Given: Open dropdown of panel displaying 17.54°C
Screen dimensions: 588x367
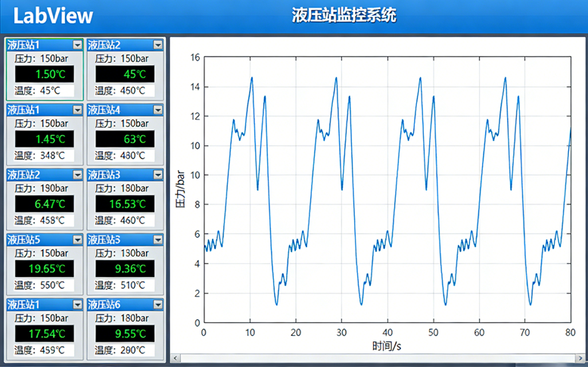Looking at the screenshot, I should click(76, 304).
